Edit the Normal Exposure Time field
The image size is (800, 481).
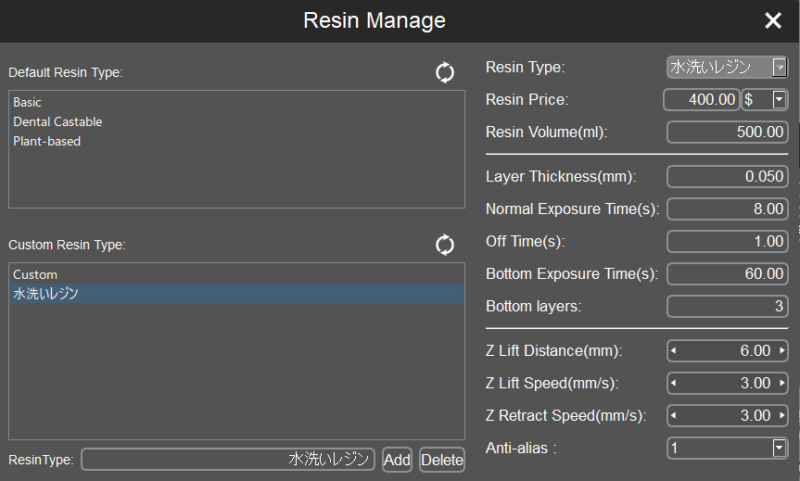[x=727, y=209]
